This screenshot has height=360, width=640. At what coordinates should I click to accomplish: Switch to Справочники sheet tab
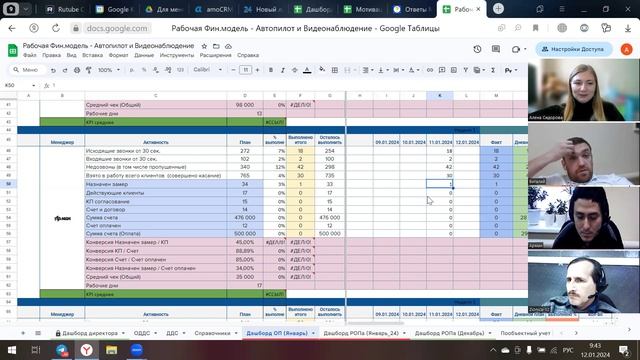click(212, 333)
